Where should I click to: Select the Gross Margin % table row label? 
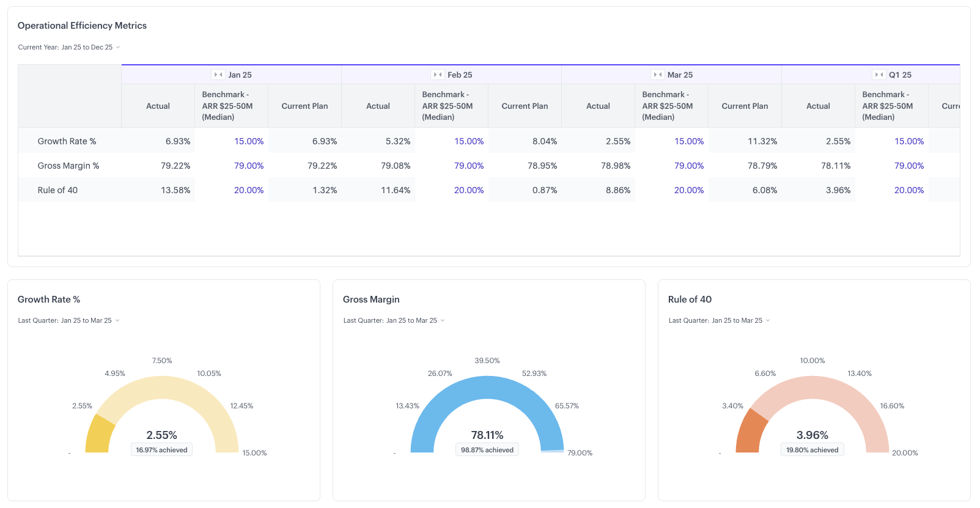tap(68, 166)
